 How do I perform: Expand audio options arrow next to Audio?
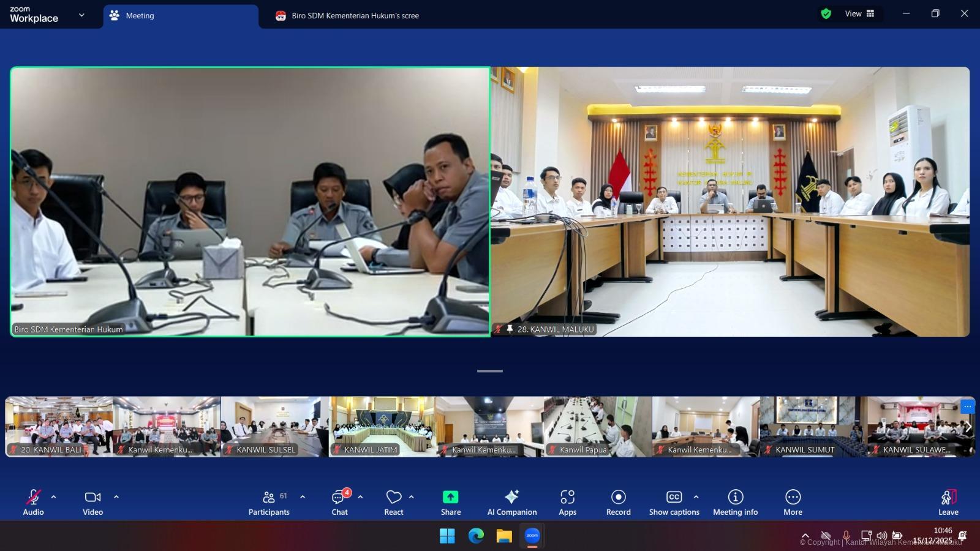54,497
